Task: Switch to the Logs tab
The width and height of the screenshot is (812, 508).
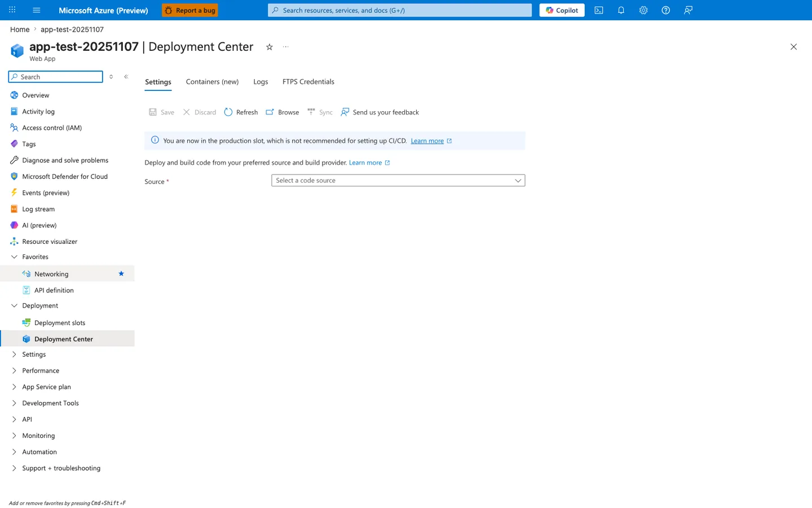Action: pos(261,82)
